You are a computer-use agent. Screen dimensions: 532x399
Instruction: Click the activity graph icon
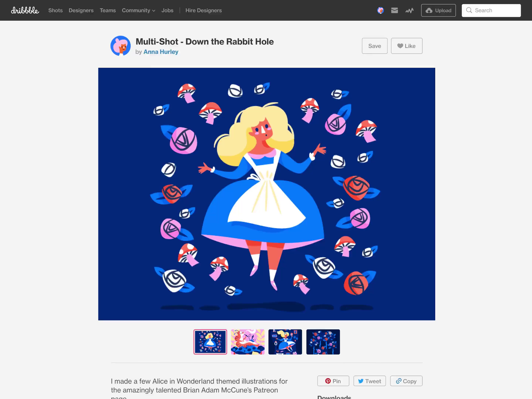[x=409, y=10]
